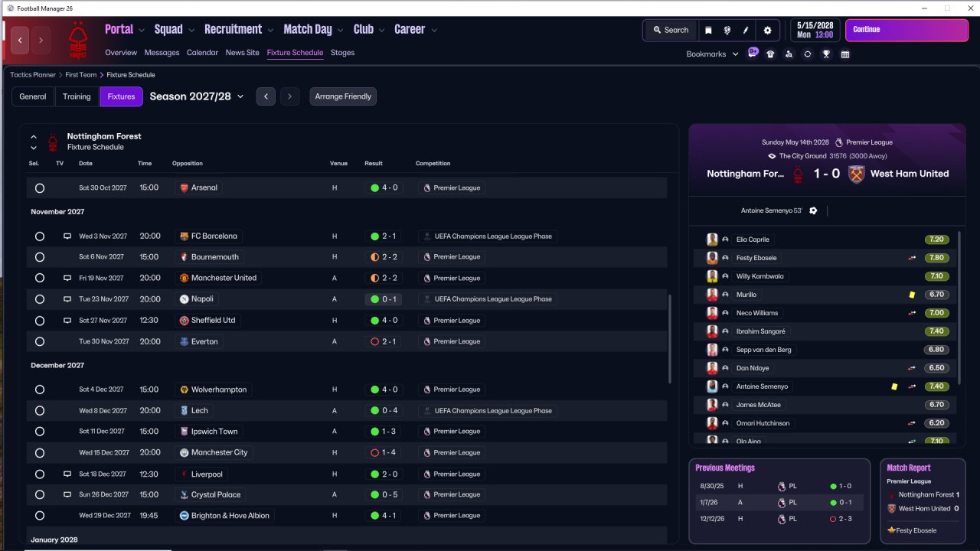Open the Messages sub-tab
The width and height of the screenshot is (980, 551).
(162, 53)
